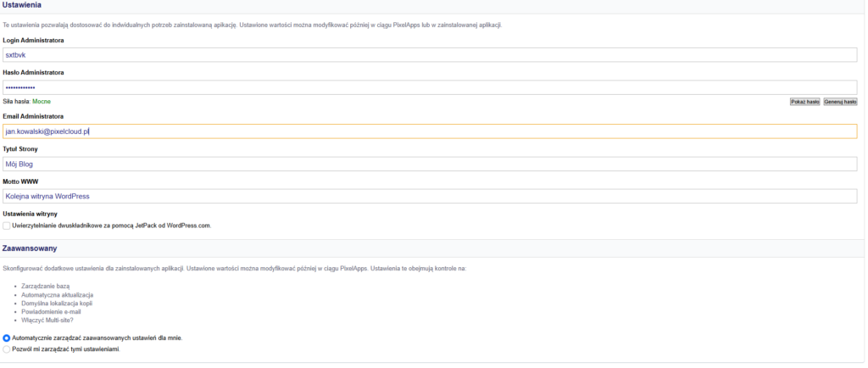The width and height of the screenshot is (868, 368).
Task: Click the 'Ustawienia witryny' label
Action: 30,214
